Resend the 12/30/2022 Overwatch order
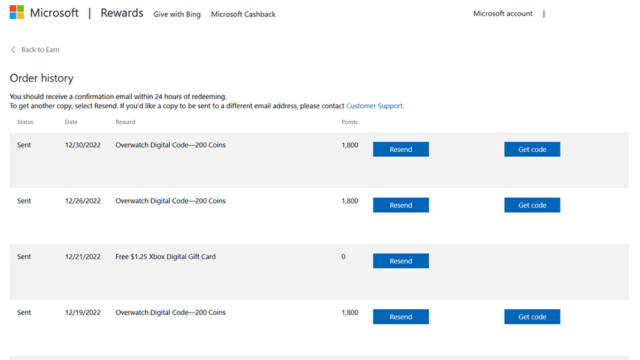 point(401,149)
